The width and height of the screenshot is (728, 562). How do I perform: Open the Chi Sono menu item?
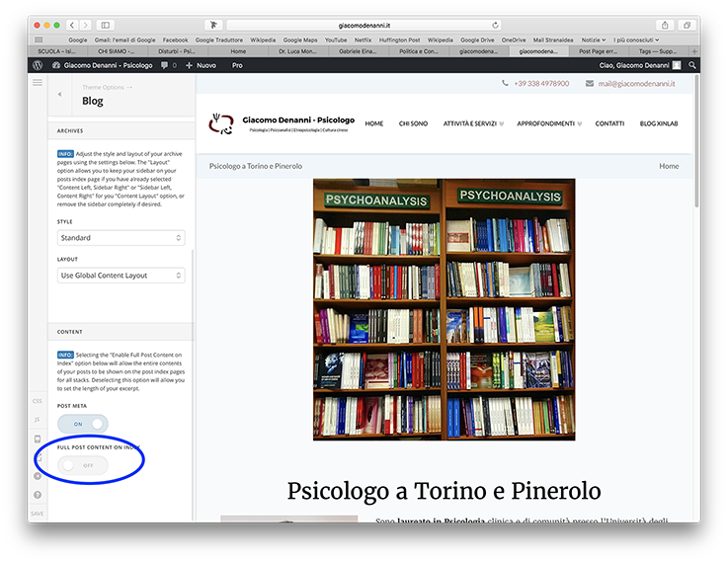point(413,123)
